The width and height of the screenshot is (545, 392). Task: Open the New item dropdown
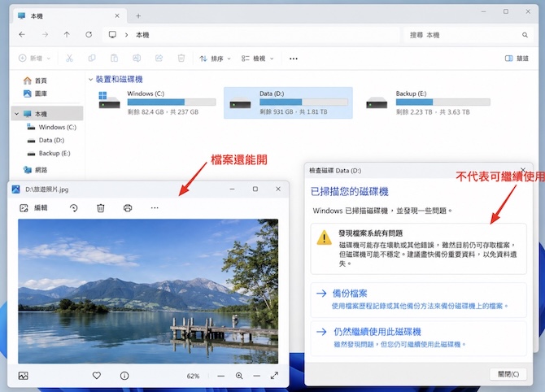[34, 59]
